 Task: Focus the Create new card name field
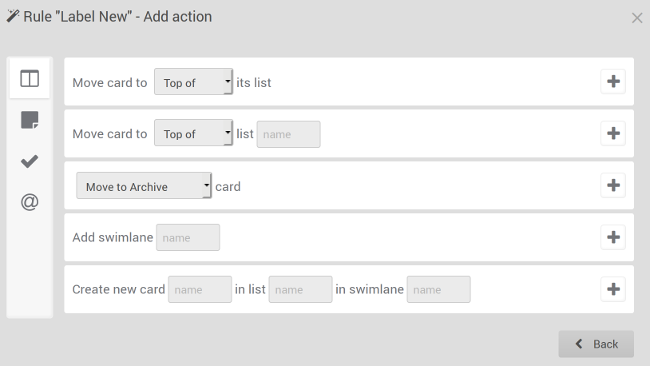click(200, 289)
